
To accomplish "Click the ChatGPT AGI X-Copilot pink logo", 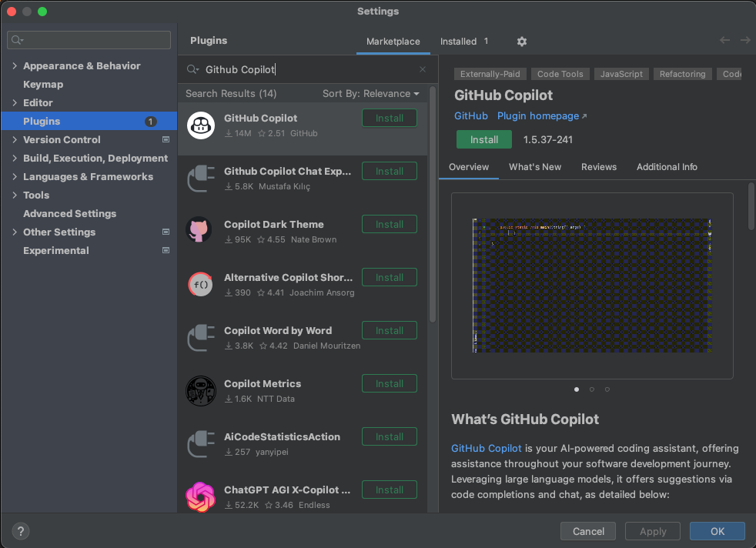I will 201,497.
